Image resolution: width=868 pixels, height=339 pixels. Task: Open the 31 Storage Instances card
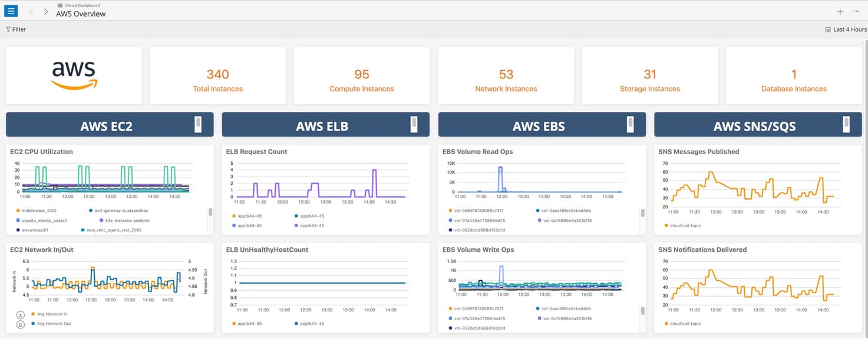[x=650, y=75]
